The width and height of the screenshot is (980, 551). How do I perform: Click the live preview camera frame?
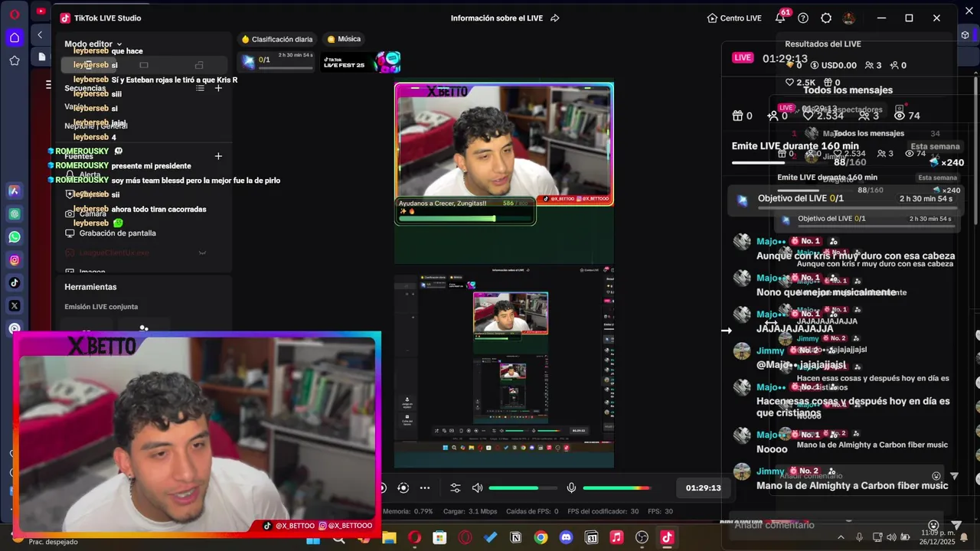click(504, 144)
